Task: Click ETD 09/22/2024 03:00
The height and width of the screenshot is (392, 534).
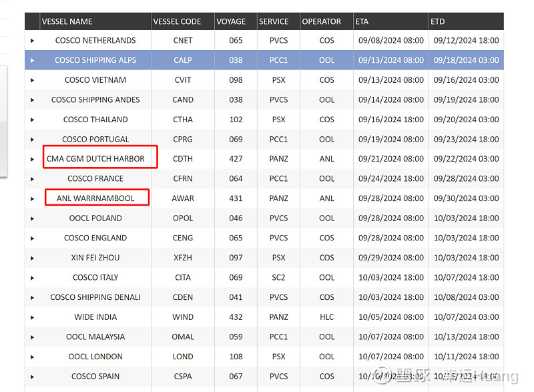Action: click(x=466, y=159)
